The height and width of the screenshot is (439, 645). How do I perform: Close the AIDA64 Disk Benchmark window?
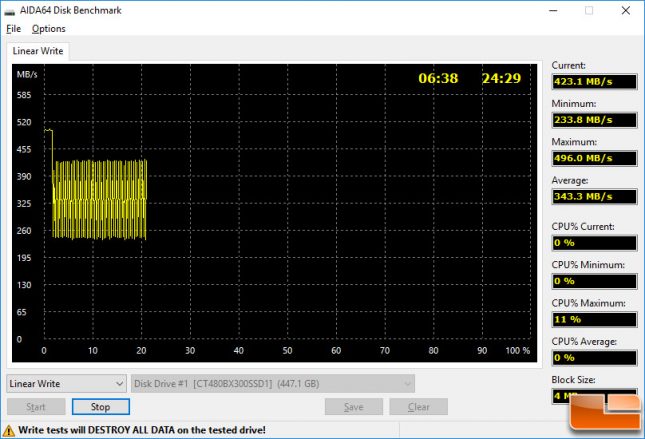[x=626, y=11]
